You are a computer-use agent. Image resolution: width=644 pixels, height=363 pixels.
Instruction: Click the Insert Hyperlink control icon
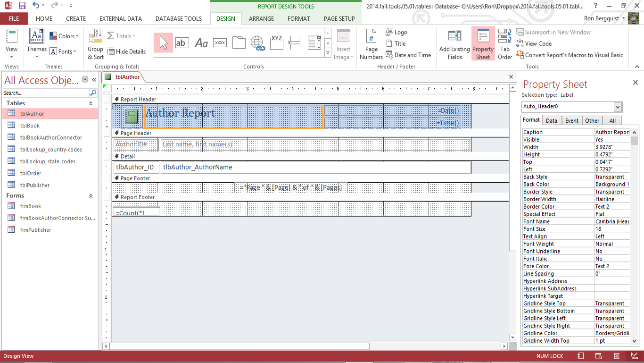[257, 43]
